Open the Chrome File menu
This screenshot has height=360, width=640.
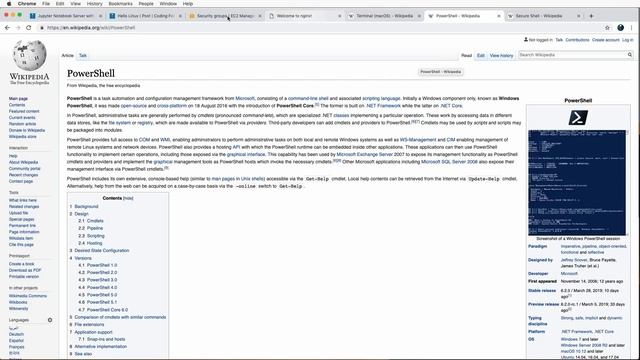[46, 4]
